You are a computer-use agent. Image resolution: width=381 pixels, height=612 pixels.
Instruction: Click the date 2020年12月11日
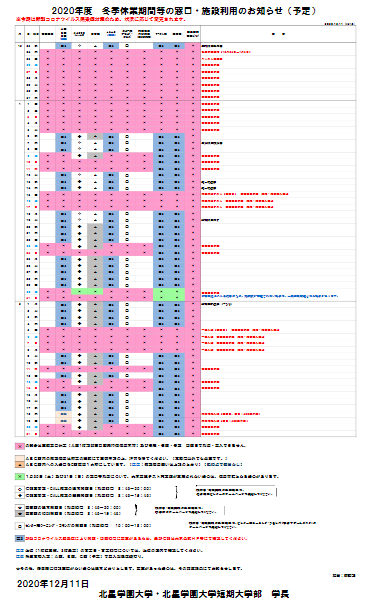53,584
